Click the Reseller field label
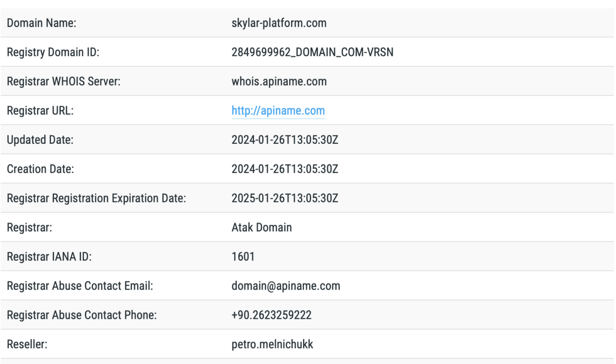Screen dimensions: 616x364 coord(27,344)
